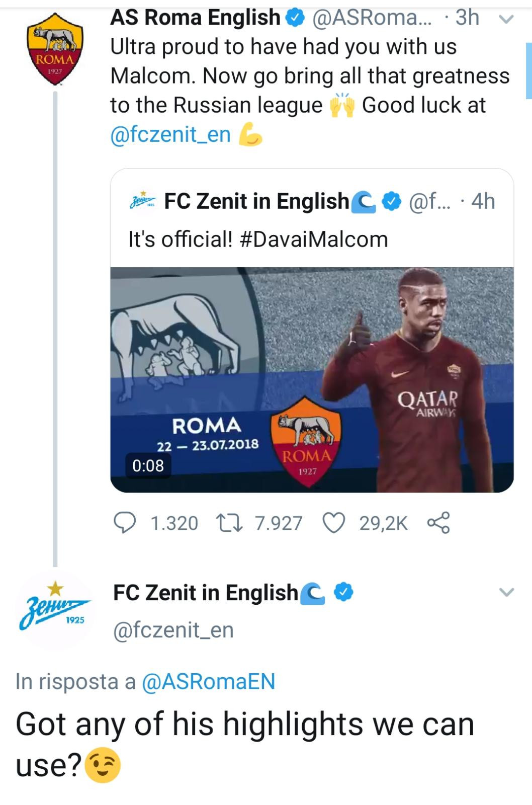Share the tweet via share icon

pyautogui.click(x=438, y=523)
